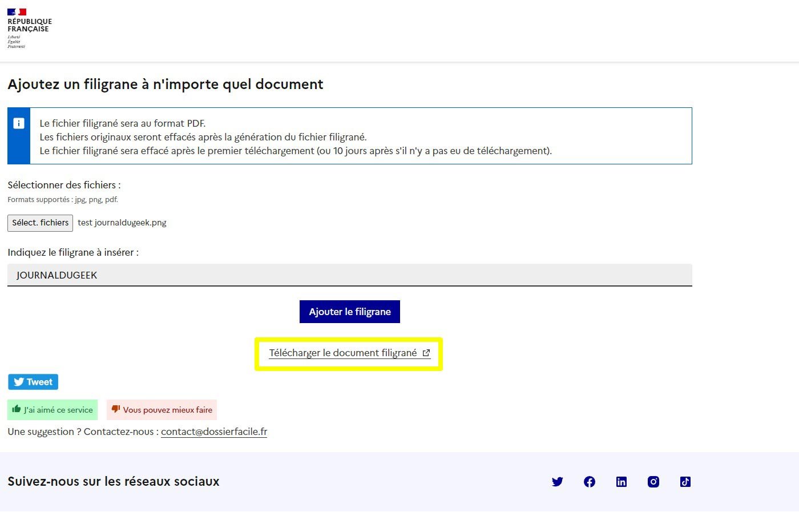Open contact@dossierfacile.fr email link
This screenshot has width=799, height=532.
[214, 432]
